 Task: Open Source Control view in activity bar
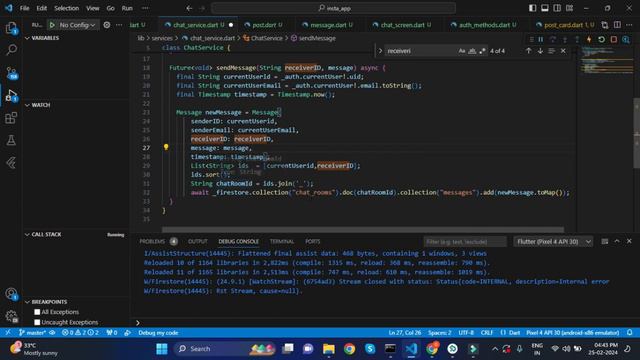(11, 73)
